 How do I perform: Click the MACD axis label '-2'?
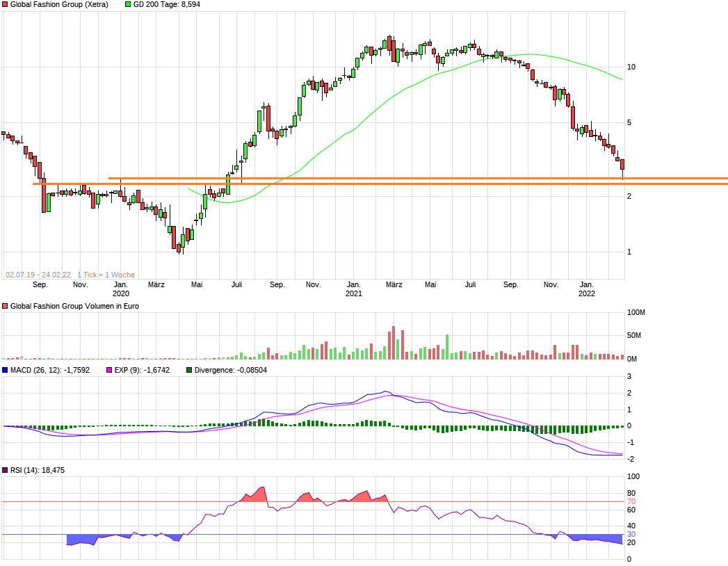click(x=630, y=459)
